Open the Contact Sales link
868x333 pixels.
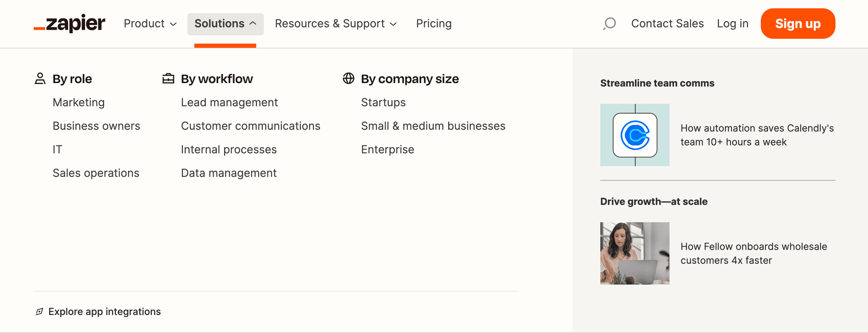click(667, 24)
